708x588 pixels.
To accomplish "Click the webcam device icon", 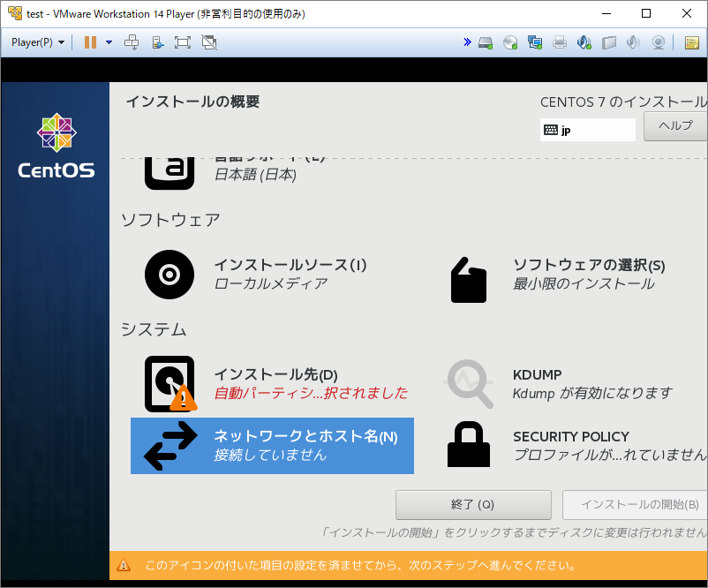I will pos(659,43).
